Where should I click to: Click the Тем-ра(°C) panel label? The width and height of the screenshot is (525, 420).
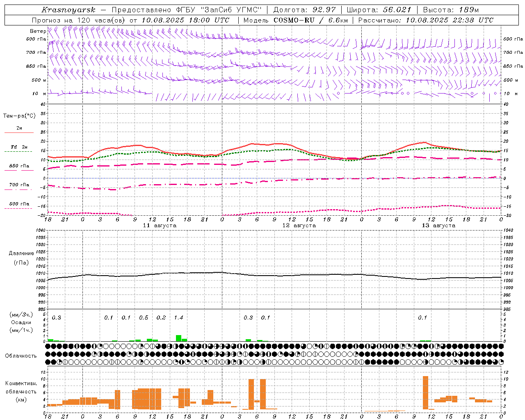pos(19,116)
